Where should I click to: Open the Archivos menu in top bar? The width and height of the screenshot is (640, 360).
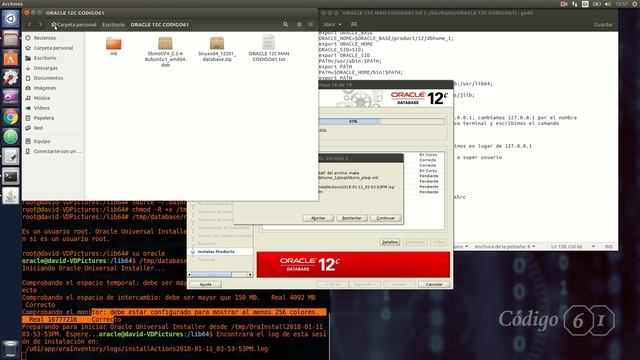pyautogui.click(x=12, y=4)
